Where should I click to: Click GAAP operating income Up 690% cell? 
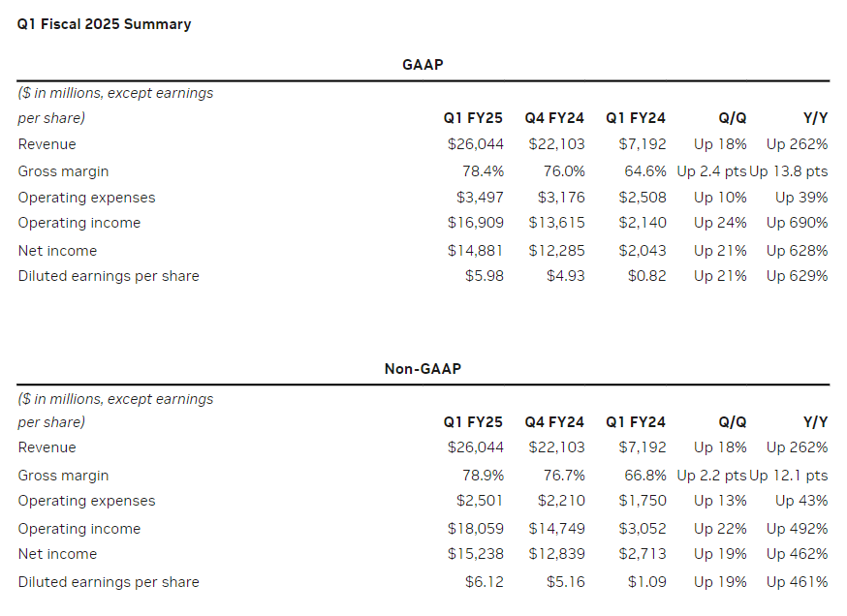click(x=797, y=223)
